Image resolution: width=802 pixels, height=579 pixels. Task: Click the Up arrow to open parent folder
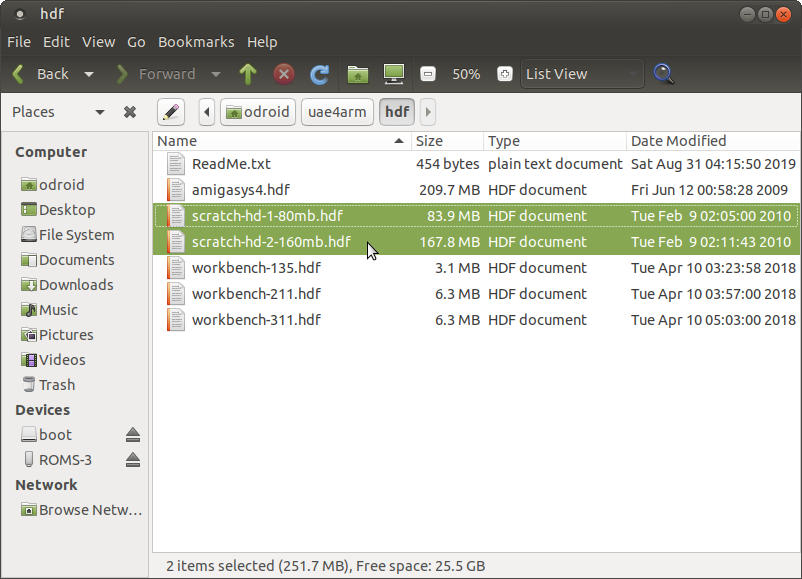(x=248, y=74)
